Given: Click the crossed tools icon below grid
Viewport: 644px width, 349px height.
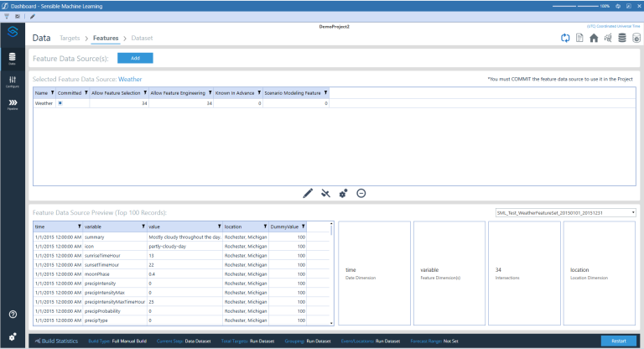Looking at the screenshot, I should [x=325, y=193].
